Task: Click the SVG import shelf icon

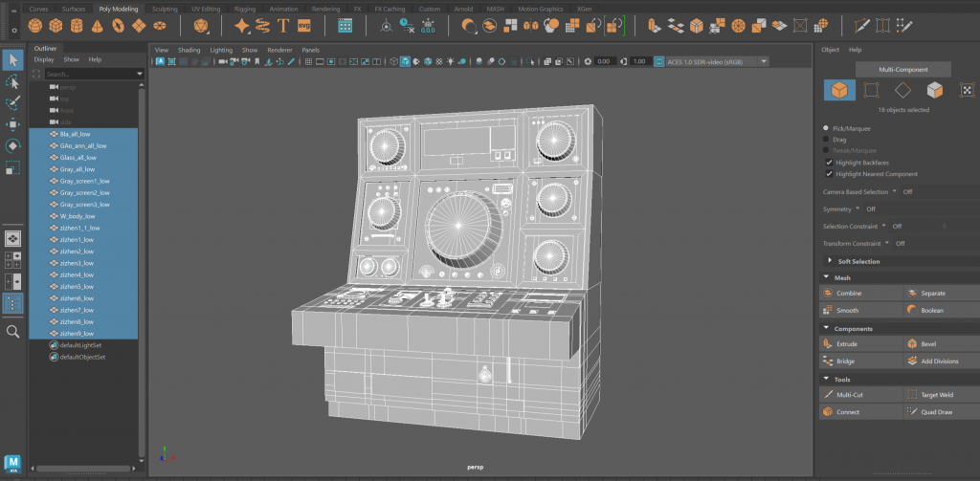Action: 304,26
